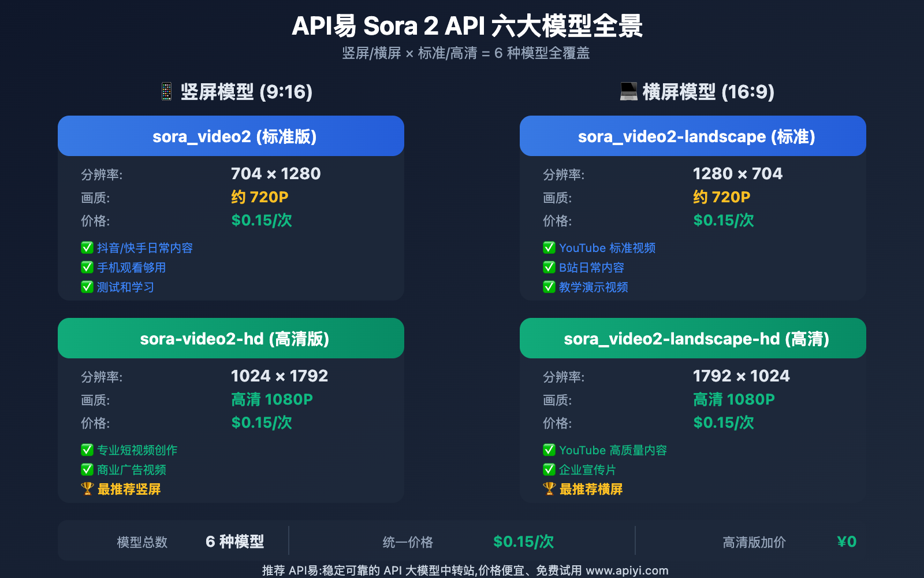Image resolution: width=924 pixels, height=578 pixels.
Task: Click the ¥0 value beside 高清版加价
Action: [x=847, y=542]
